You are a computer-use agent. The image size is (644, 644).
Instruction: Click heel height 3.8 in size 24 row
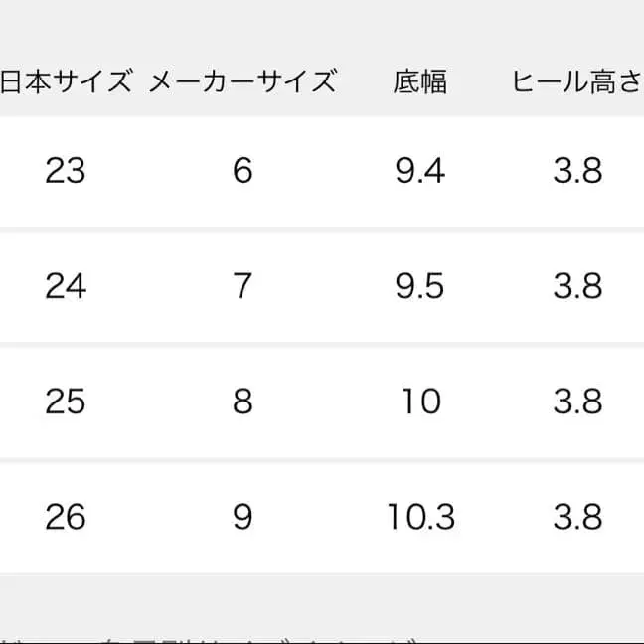(x=577, y=287)
